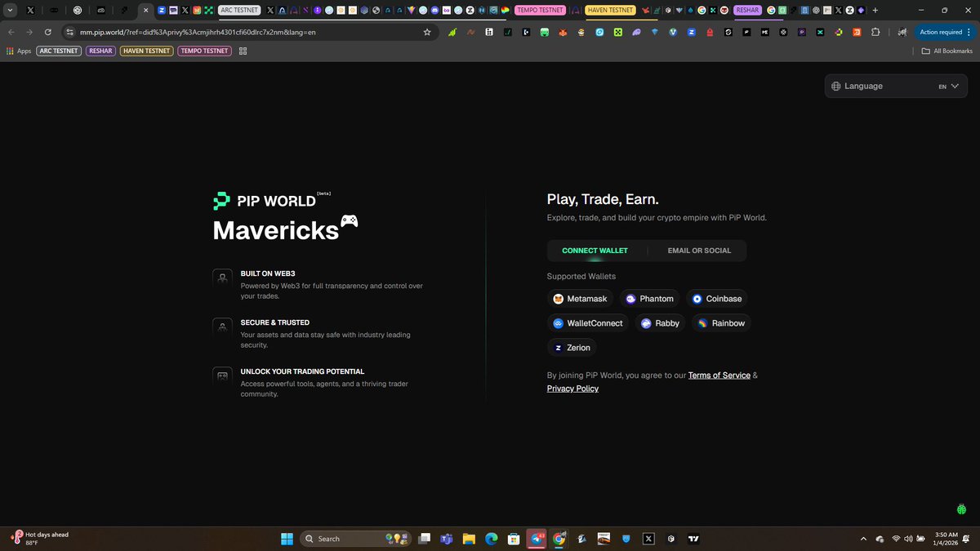Open the Privacy Policy link
This screenshot has height=551, width=980.
pos(572,389)
